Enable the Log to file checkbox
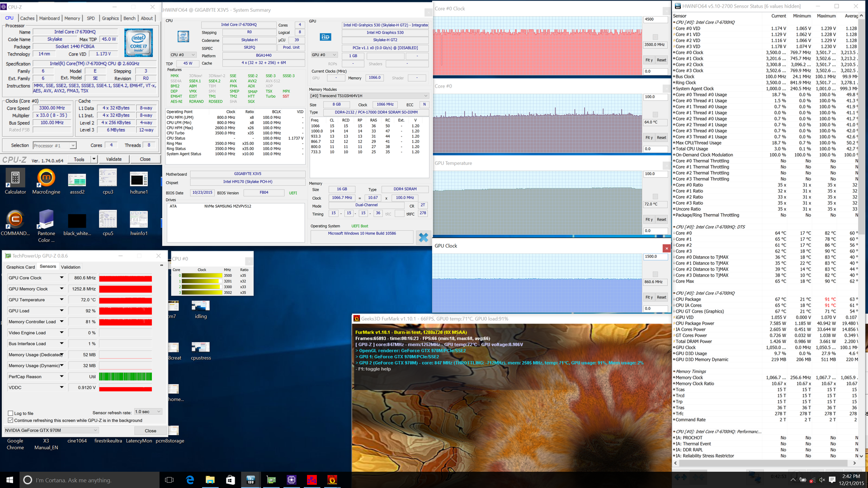Viewport: 868px width, 488px height. pyautogui.click(x=10, y=413)
